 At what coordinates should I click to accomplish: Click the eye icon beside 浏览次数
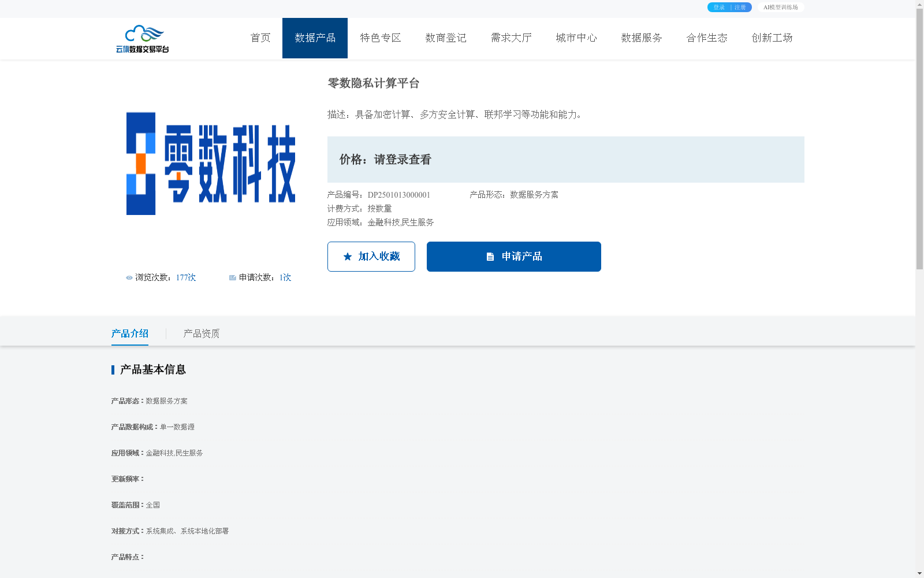129,278
